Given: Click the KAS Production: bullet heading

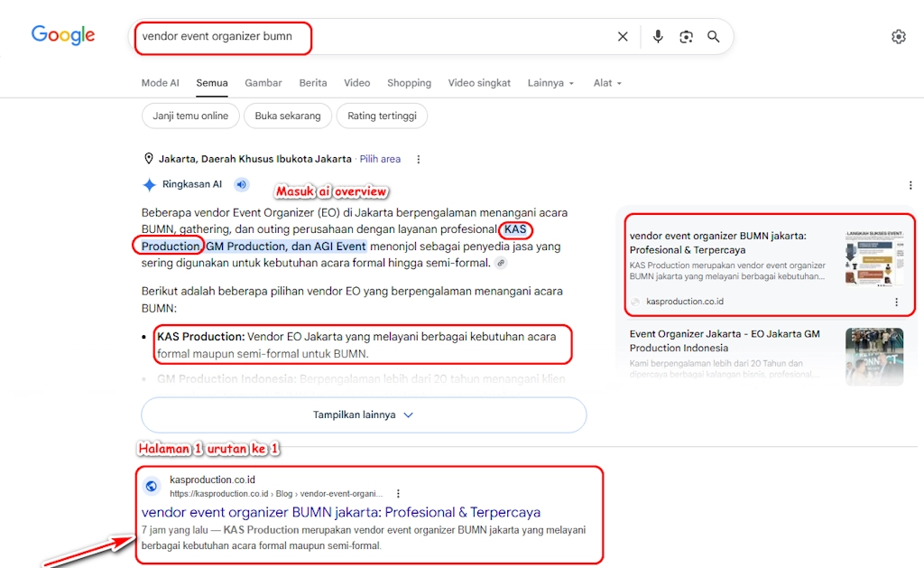Looking at the screenshot, I should 200,337.
